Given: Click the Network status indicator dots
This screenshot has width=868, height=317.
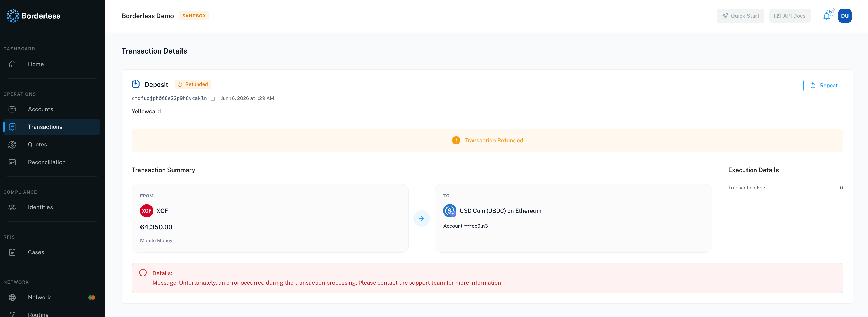Looking at the screenshot, I should [x=92, y=298].
